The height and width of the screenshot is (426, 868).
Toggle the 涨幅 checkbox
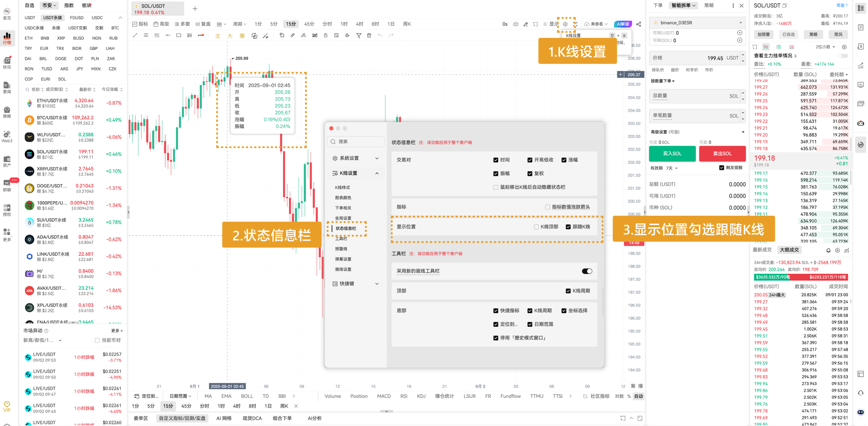click(564, 160)
